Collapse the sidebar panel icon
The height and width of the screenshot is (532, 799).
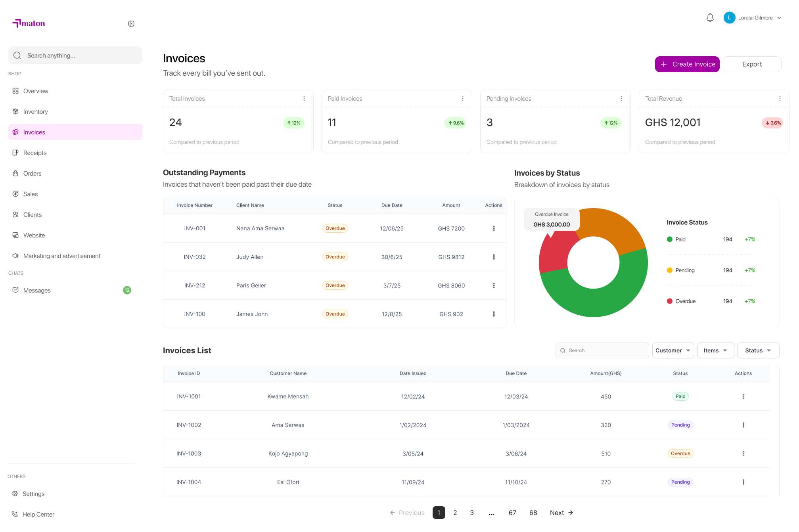(131, 24)
